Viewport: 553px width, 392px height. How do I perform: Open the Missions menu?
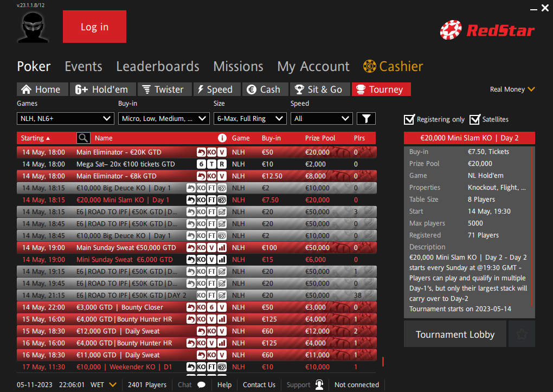(x=238, y=66)
